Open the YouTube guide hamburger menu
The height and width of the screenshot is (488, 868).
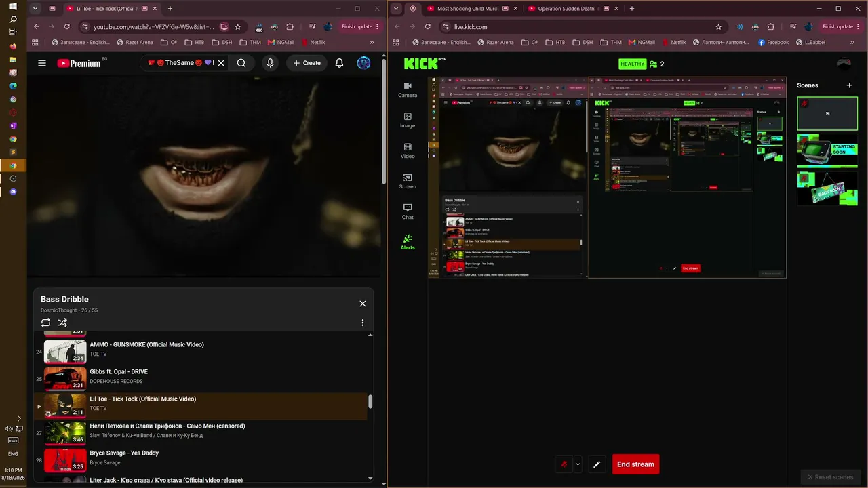42,63
